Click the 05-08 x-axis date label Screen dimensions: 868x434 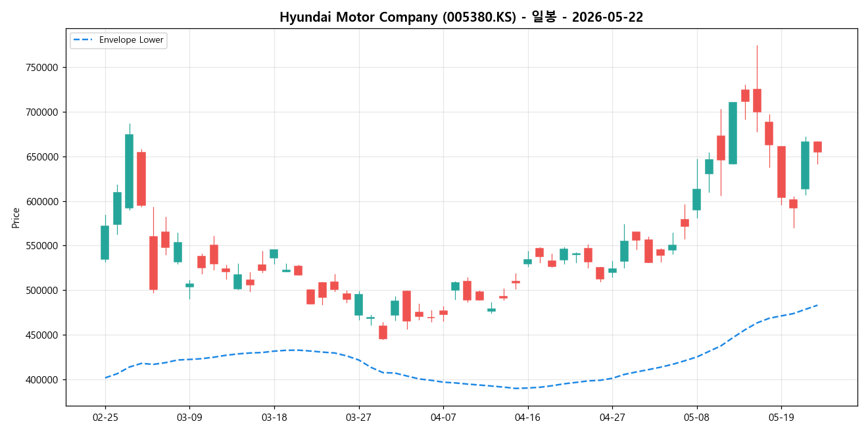696,418
